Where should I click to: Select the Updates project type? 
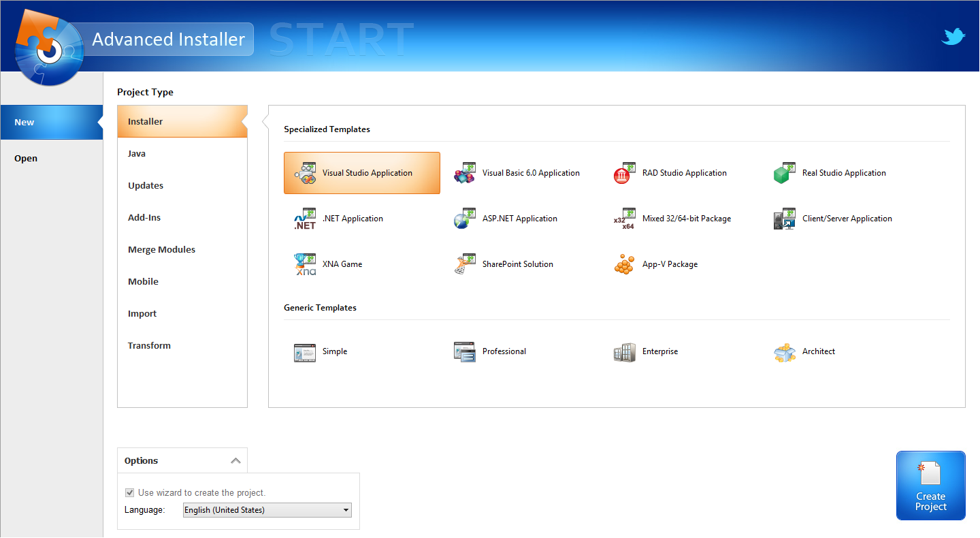point(182,186)
